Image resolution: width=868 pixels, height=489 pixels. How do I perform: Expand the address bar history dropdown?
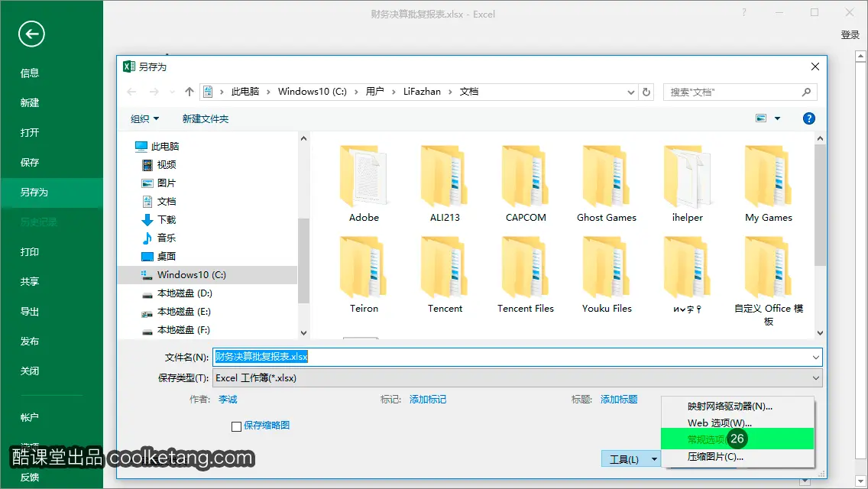pyautogui.click(x=630, y=92)
